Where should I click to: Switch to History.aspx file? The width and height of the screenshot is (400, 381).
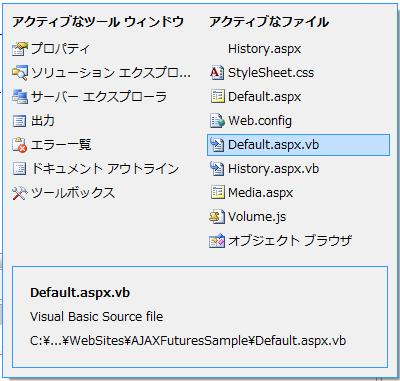[264, 49]
